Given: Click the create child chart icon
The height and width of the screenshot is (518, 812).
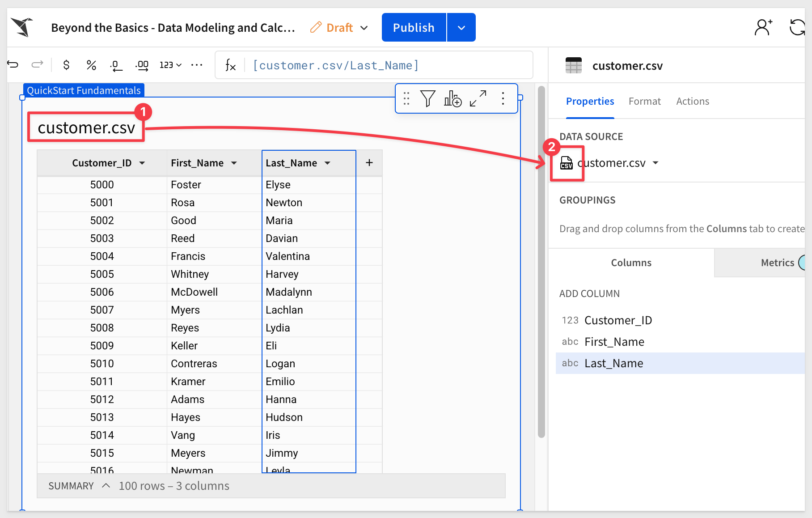Looking at the screenshot, I should tap(453, 98).
